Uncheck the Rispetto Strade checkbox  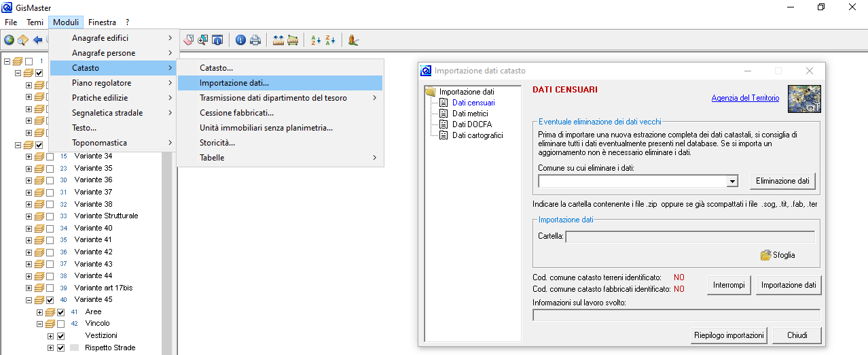(x=61, y=348)
